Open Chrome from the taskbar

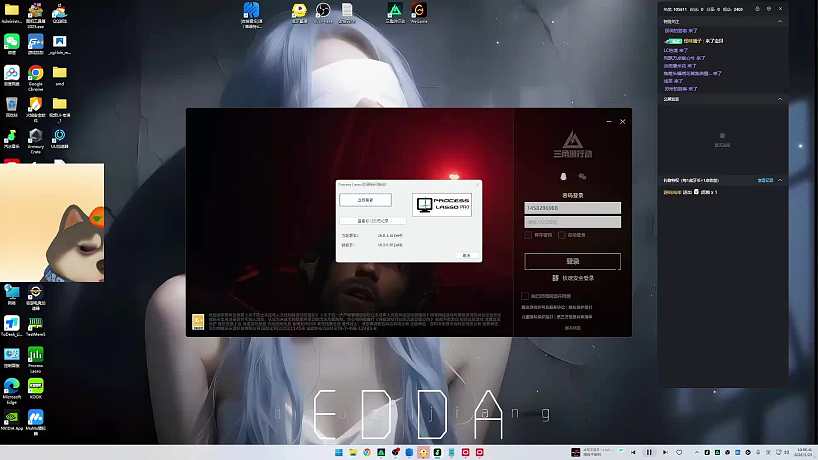pyautogui.click(x=367, y=452)
